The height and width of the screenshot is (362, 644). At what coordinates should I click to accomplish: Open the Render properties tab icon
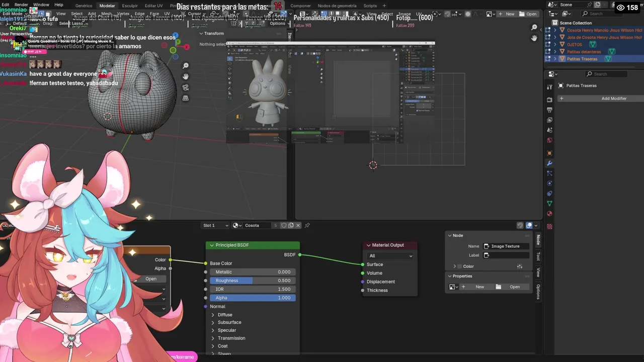pyautogui.click(x=549, y=100)
